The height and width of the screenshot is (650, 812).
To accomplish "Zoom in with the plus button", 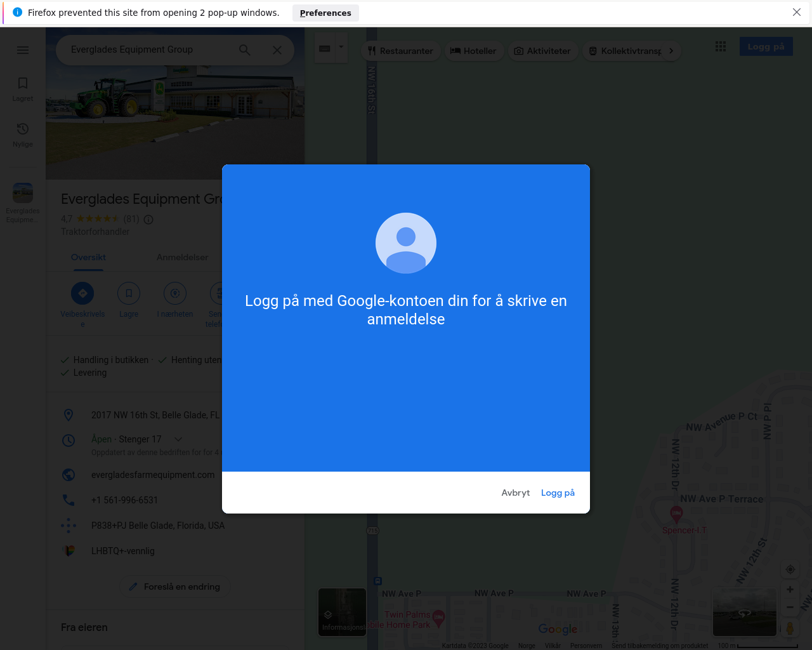I will pyautogui.click(x=790, y=590).
